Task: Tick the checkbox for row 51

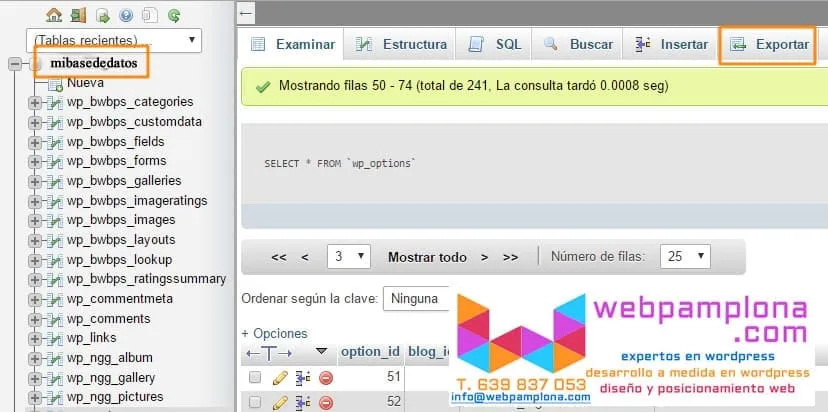Action: (255, 377)
